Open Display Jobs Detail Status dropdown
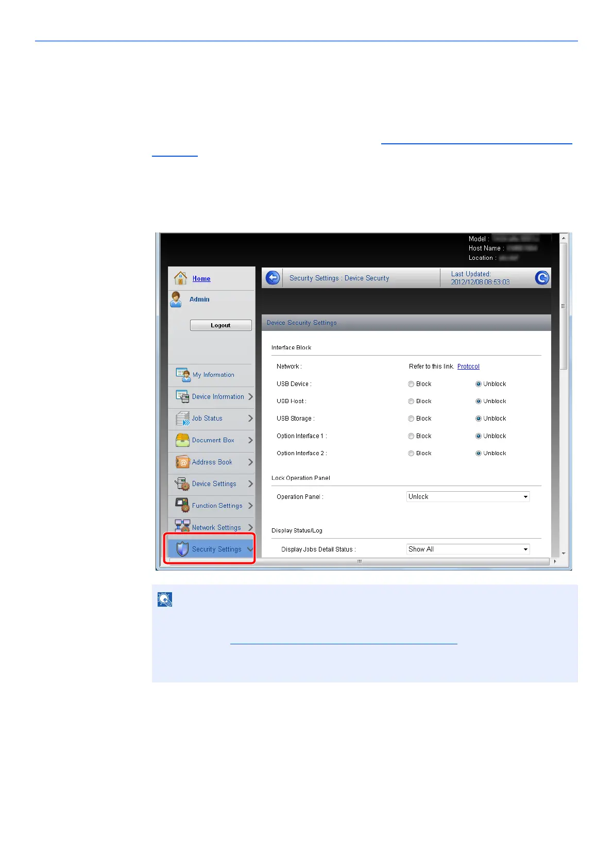The height and width of the screenshot is (868, 613). 468,549
